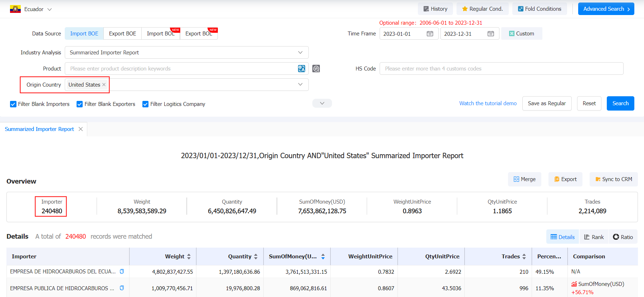The width and height of the screenshot is (644, 297).
Task: Open the end date calendar icon
Action: point(491,34)
